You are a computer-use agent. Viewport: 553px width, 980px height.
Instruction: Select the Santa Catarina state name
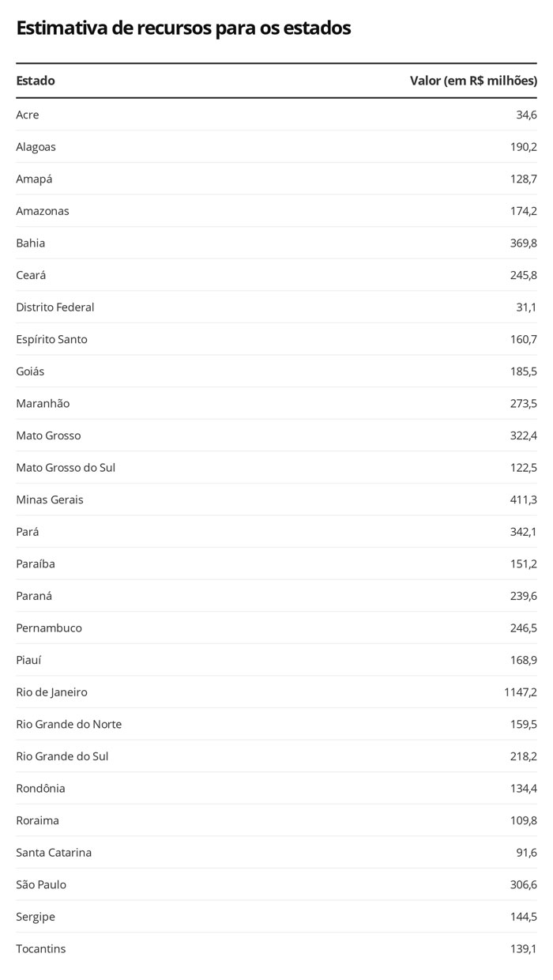click(x=54, y=852)
